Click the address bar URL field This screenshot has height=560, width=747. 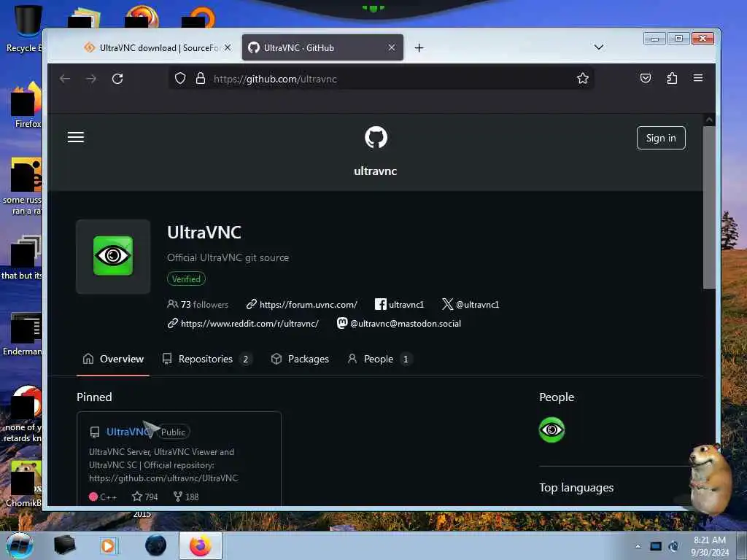click(381, 79)
